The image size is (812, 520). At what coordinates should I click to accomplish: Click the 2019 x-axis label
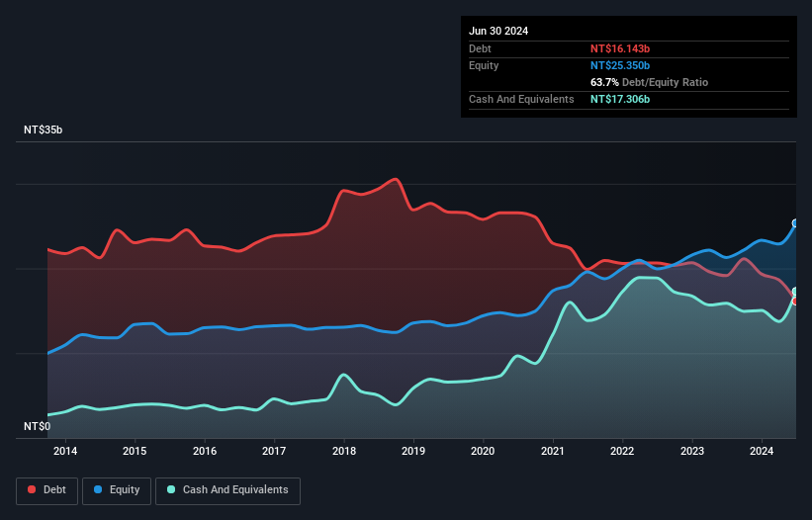pyautogui.click(x=413, y=451)
